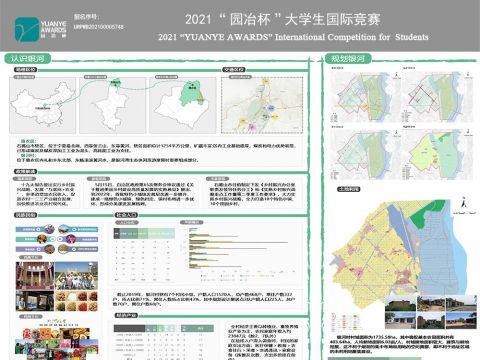Open the planning map with red road lines

pyautogui.click(x=438, y=97)
